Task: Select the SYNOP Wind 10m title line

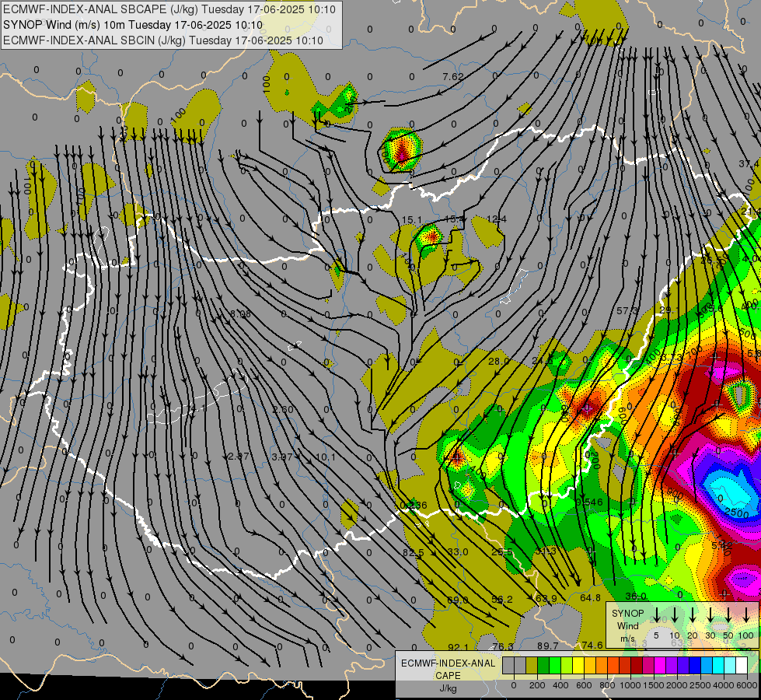Action: pyautogui.click(x=132, y=25)
